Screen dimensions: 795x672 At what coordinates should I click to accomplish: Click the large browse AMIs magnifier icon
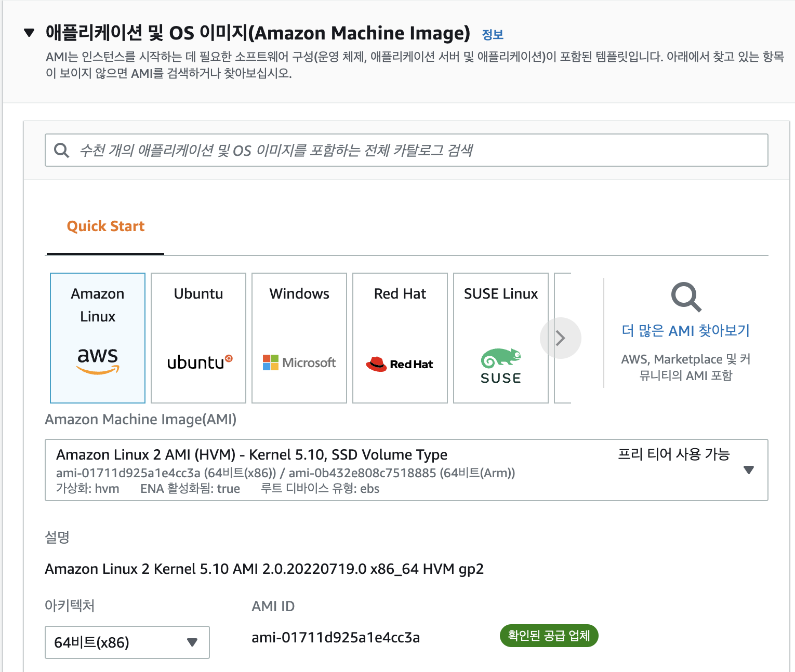point(686,297)
